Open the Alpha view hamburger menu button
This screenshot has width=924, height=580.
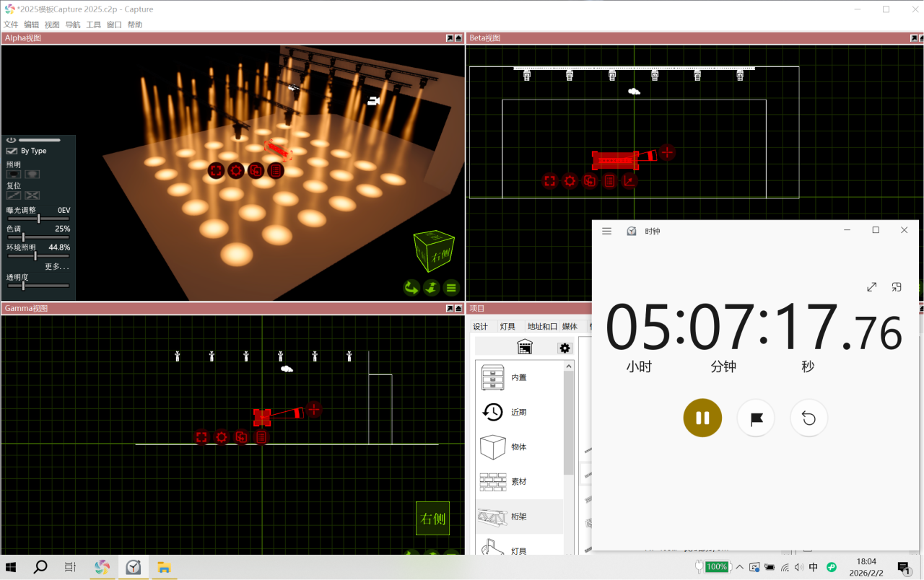point(451,288)
